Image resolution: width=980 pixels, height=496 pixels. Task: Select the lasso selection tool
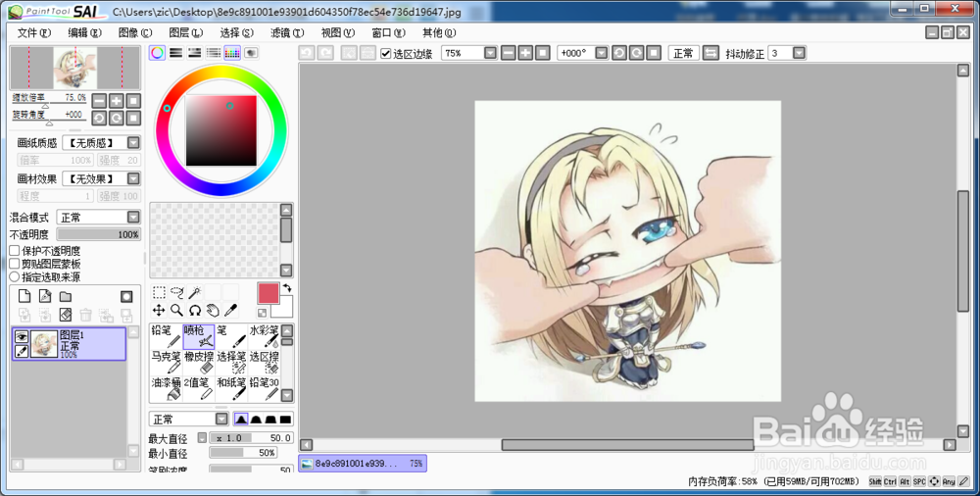coord(176,293)
